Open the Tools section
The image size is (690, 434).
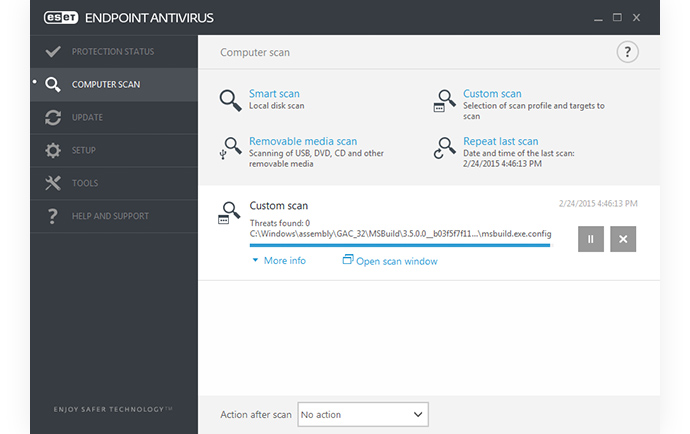pos(114,183)
